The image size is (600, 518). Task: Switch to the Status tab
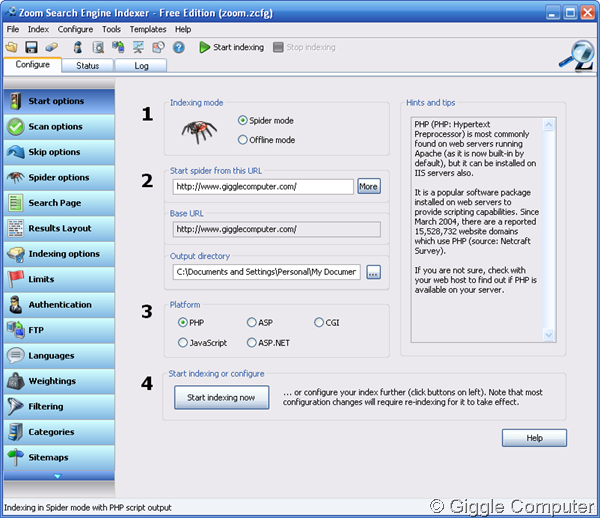88,66
